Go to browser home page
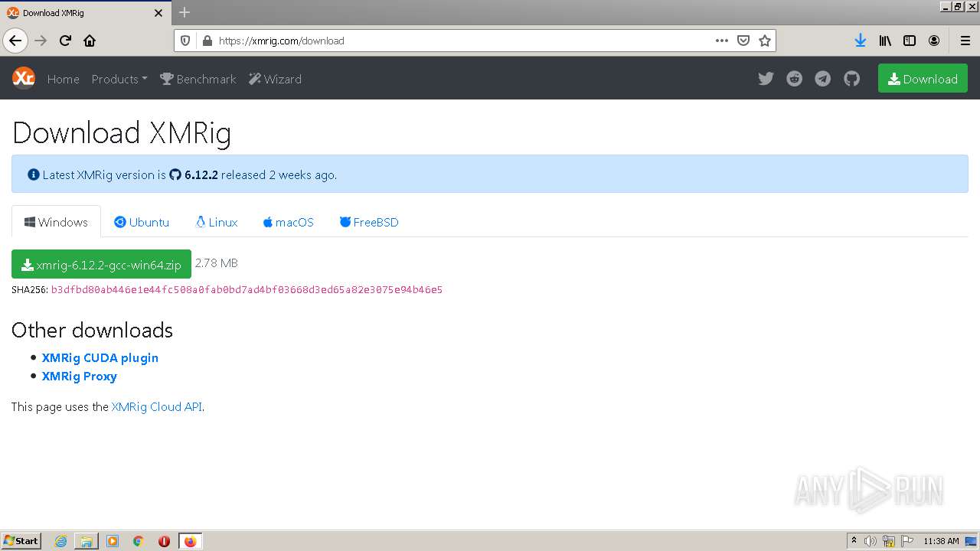This screenshot has height=551, width=980. pyautogui.click(x=90, y=41)
